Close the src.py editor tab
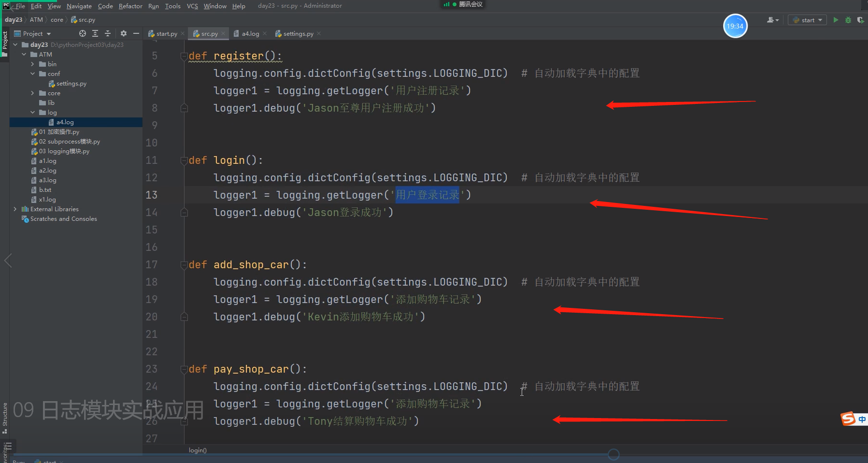 223,33
